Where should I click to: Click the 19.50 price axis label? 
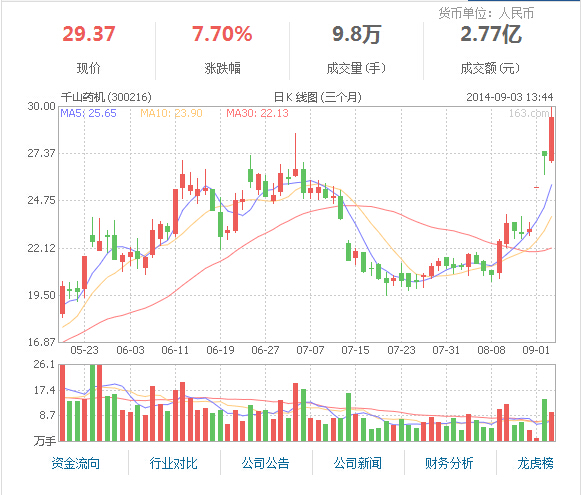pyautogui.click(x=41, y=295)
